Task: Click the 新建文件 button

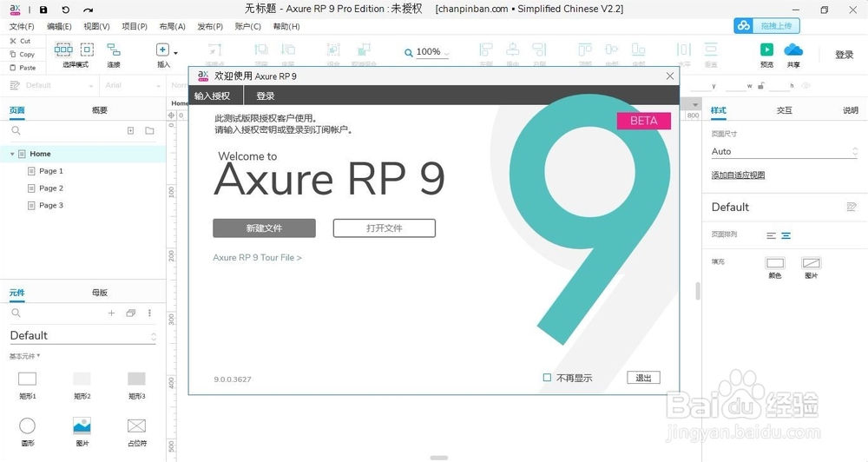Action: point(264,228)
